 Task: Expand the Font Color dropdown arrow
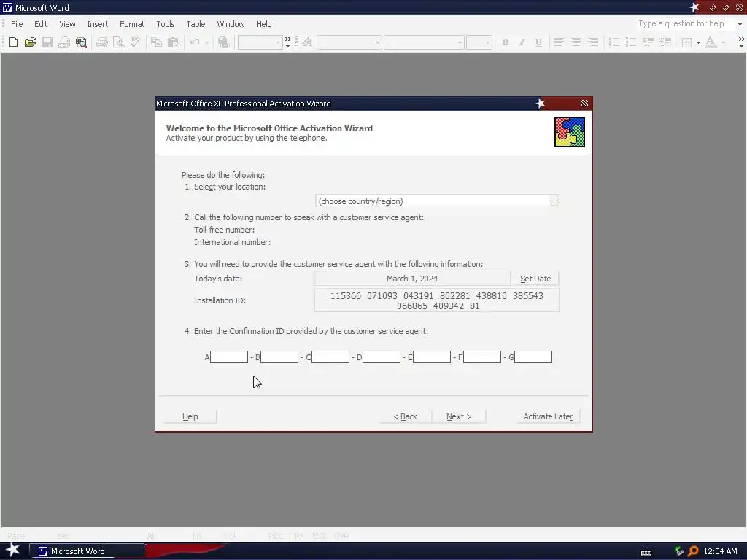(x=723, y=42)
